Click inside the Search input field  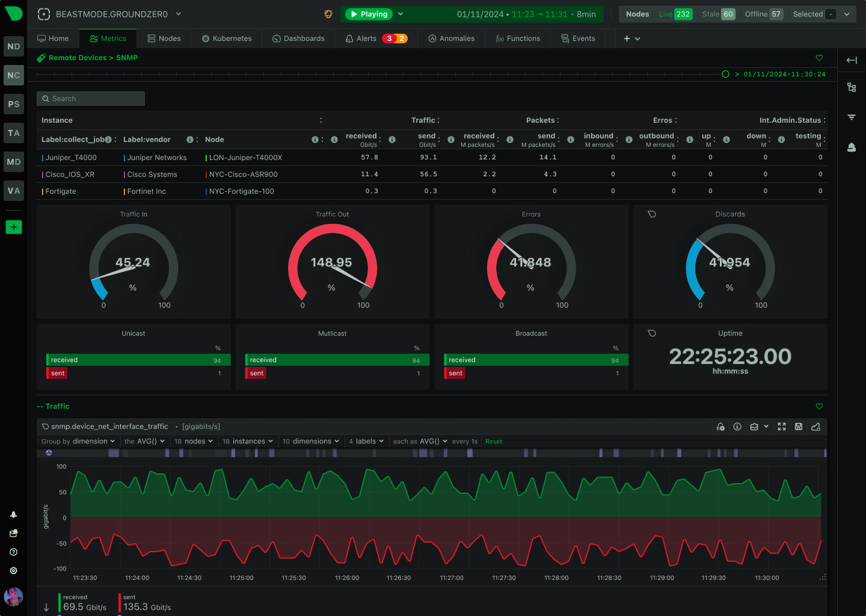point(90,98)
